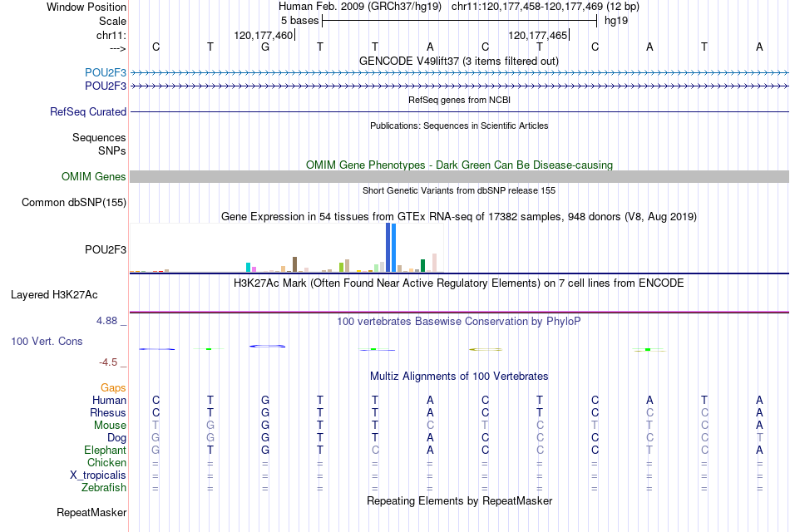Click the hg19 label beside the scale bar
Screen dimensions: 790x532
[x=616, y=21]
